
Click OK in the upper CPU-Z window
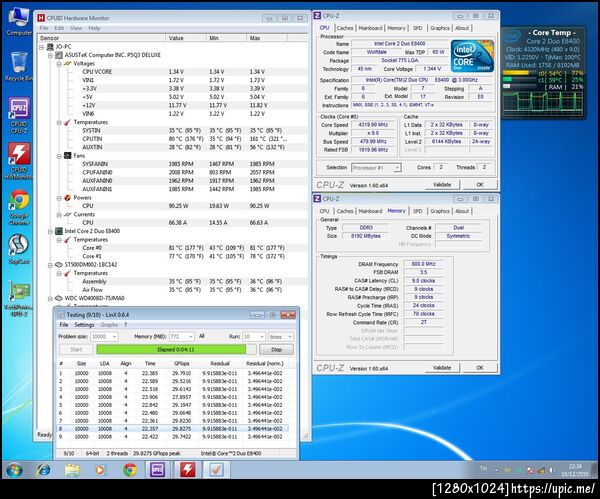480,184
